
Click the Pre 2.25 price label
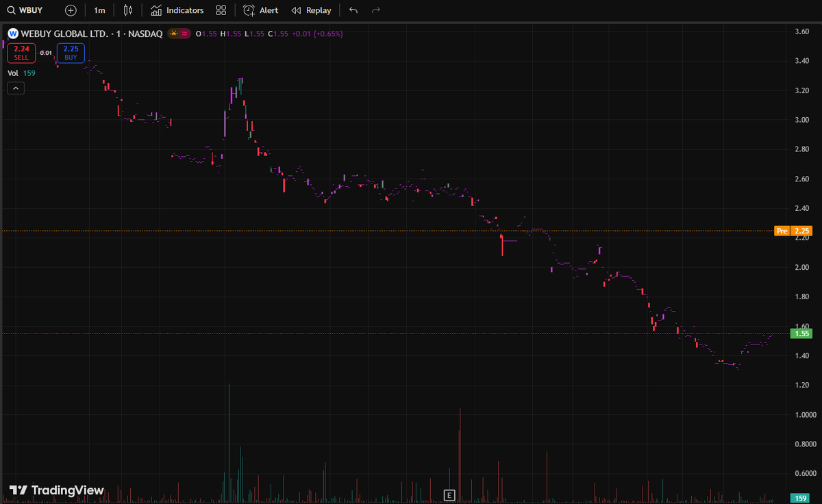coord(792,231)
